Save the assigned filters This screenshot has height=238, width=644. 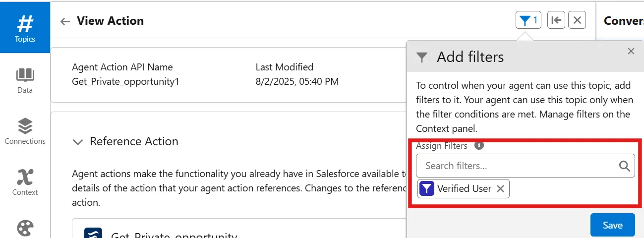(x=612, y=225)
